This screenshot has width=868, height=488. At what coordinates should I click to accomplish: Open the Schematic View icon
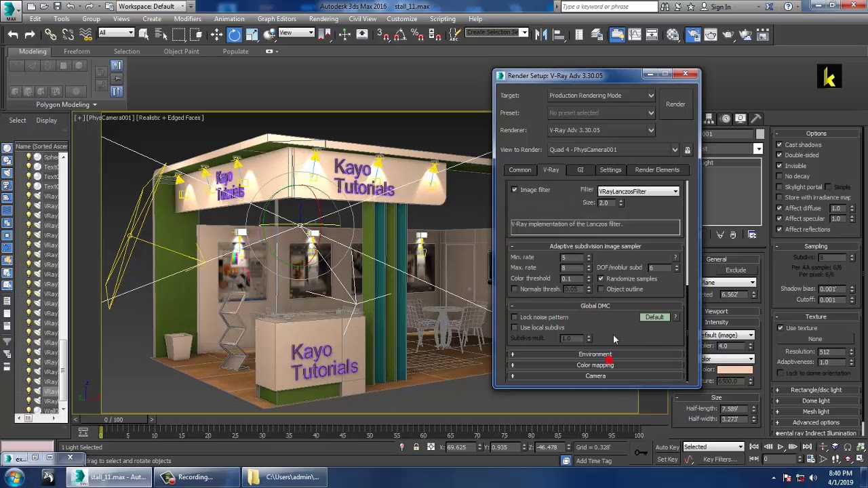tap(652, 35)
